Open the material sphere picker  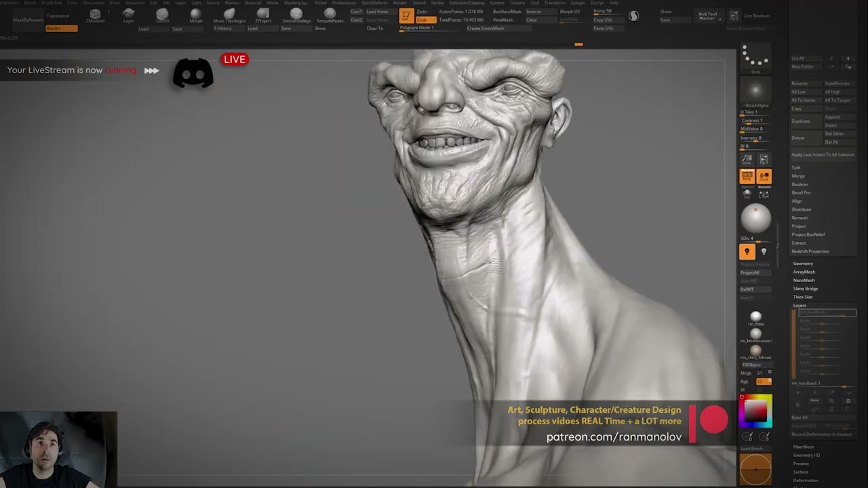(755, 219)
